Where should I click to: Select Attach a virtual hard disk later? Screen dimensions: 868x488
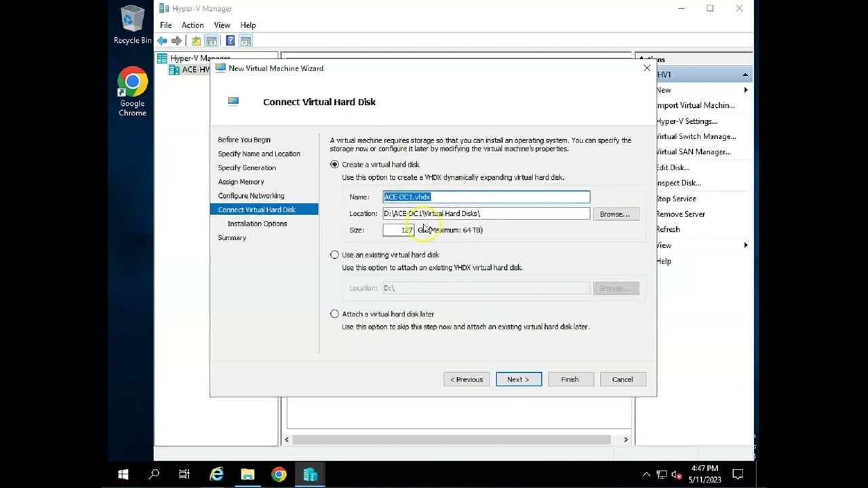tap(334, 314)
